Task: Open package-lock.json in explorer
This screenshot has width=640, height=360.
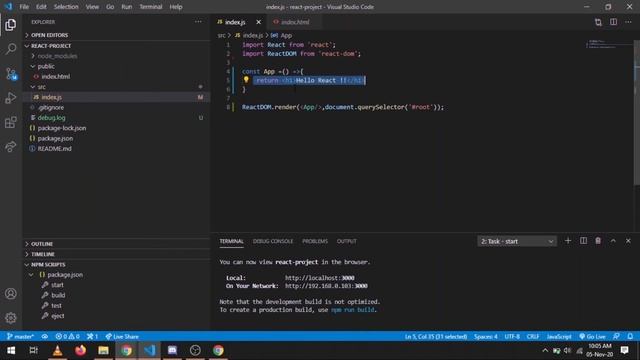Action: (x=116, y=128)
